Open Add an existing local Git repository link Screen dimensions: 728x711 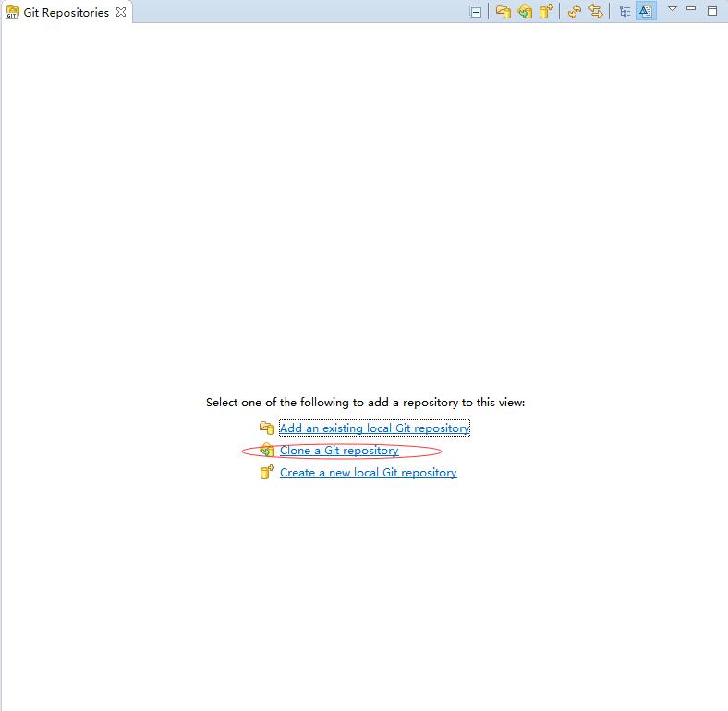(x=374, y=428)
